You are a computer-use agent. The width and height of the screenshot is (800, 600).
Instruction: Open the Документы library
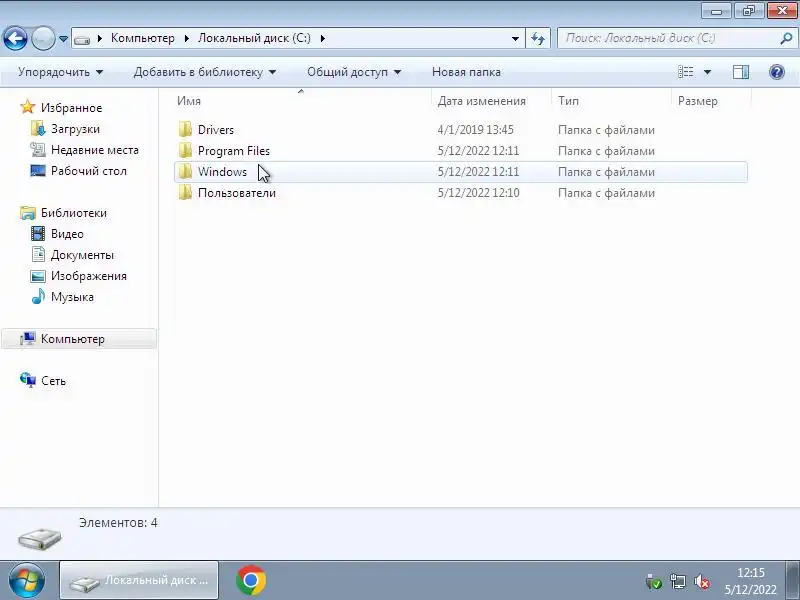pyautogui.click(x=82, y=255)
